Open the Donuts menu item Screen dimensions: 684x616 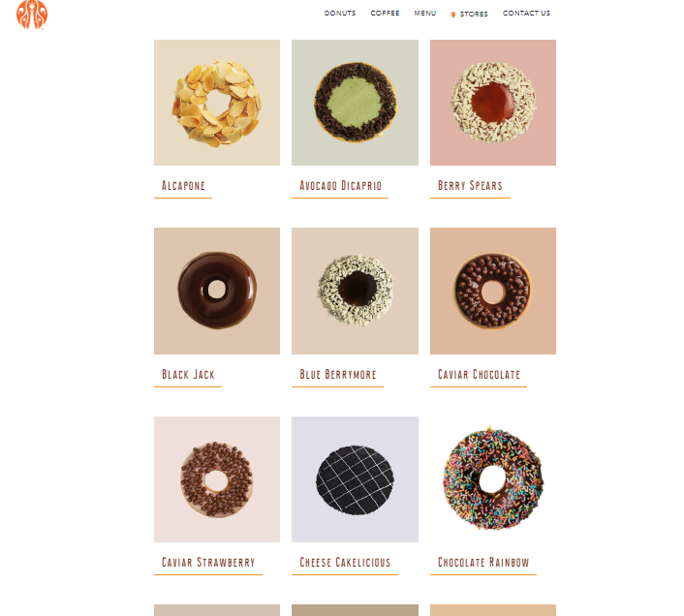pyautogui.click(x=340, y=14)
